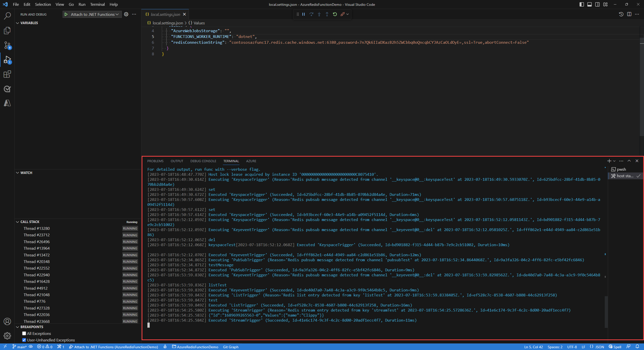Open the Search view in activity bar
644x350 pixels.
[7, 16]
